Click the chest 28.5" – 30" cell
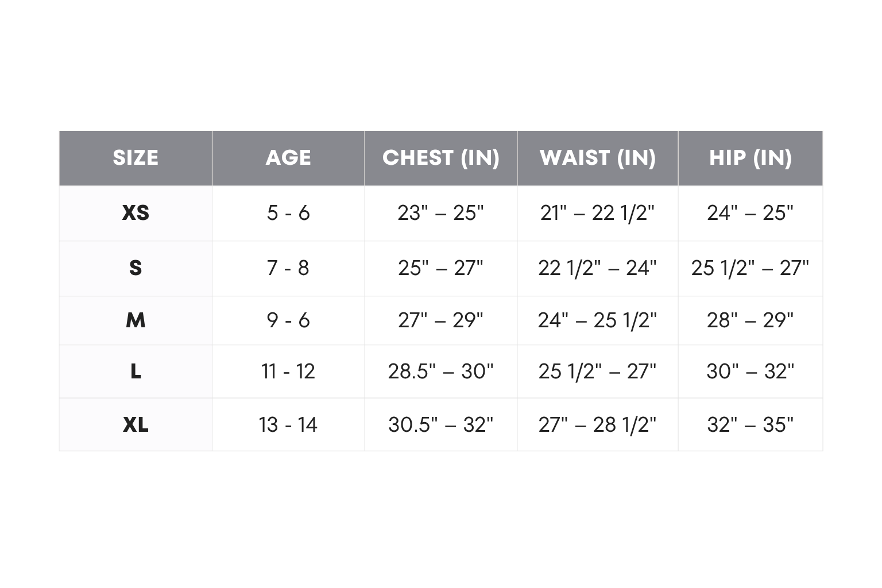 441,372
